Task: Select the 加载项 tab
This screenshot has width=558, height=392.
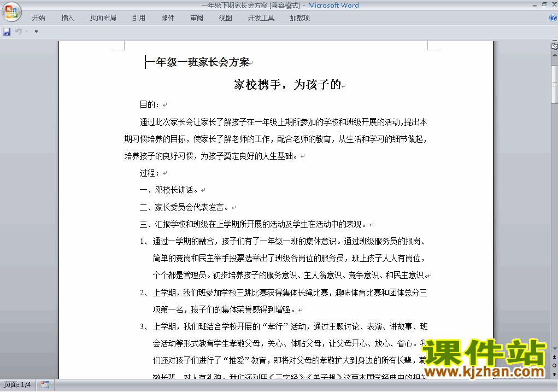Action: [300, 18]
